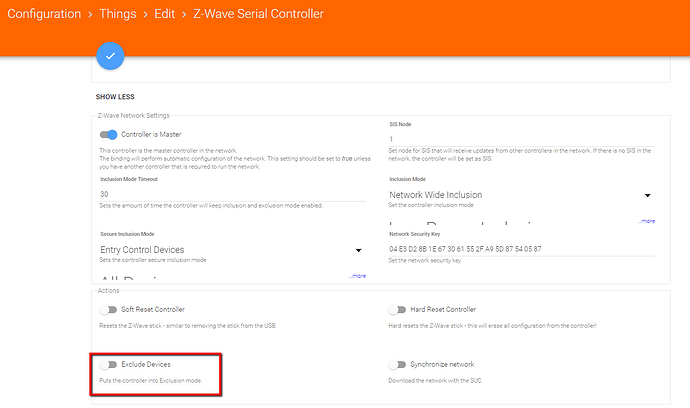The image size is (690, 408).
Task: Open the Inclusion Mode dropdown
Action: (520, 195)
